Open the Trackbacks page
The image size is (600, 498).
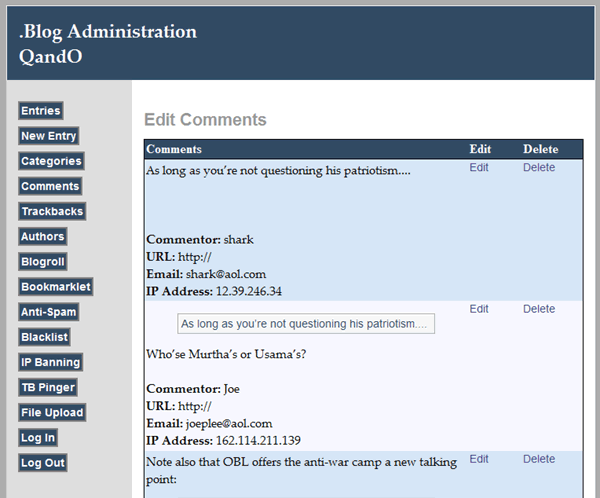point(52,211)
